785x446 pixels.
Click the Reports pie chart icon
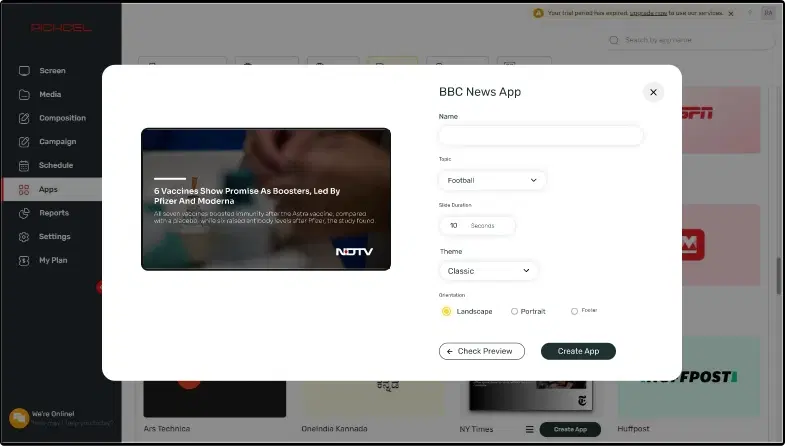point(24,213)
